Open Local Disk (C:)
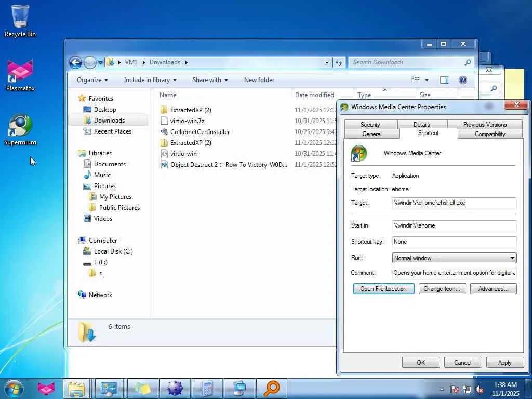Screen dimensions: 532x399 (113, 251)
